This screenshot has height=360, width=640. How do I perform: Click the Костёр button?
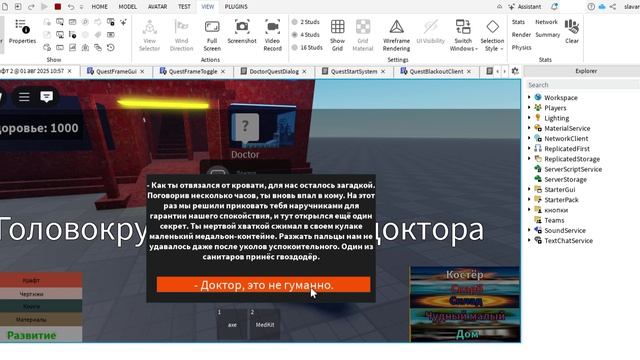465,275
